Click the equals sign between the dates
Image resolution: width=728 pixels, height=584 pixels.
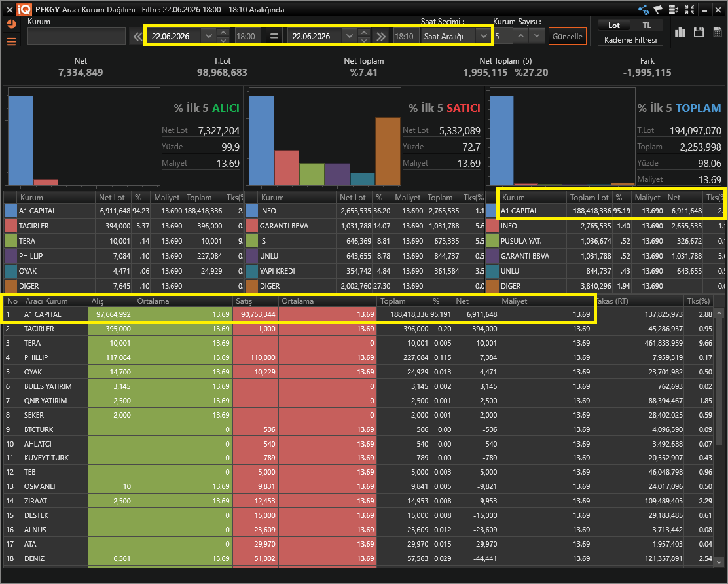274,36
